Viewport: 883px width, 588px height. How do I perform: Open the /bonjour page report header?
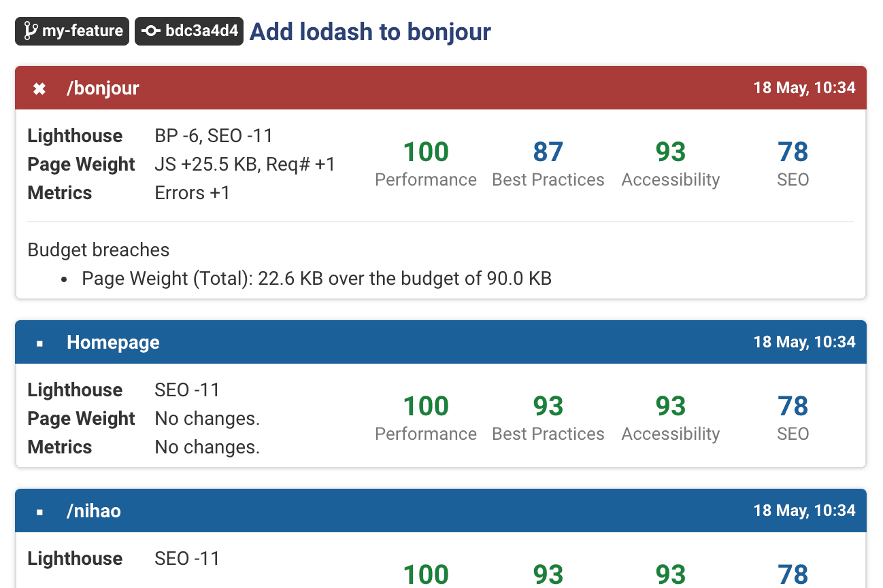click(x=103, y=88)
